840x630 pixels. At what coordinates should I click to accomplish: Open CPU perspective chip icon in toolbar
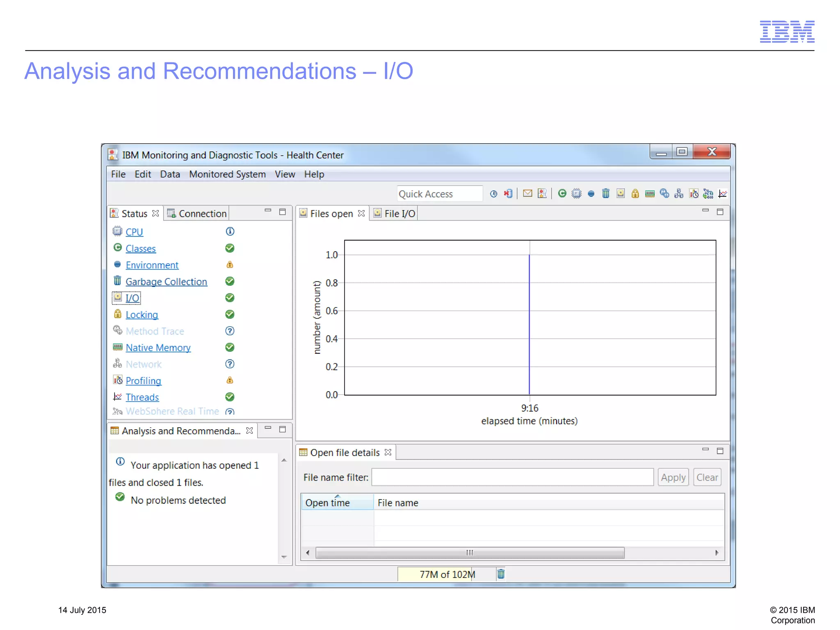pos(577,193)
